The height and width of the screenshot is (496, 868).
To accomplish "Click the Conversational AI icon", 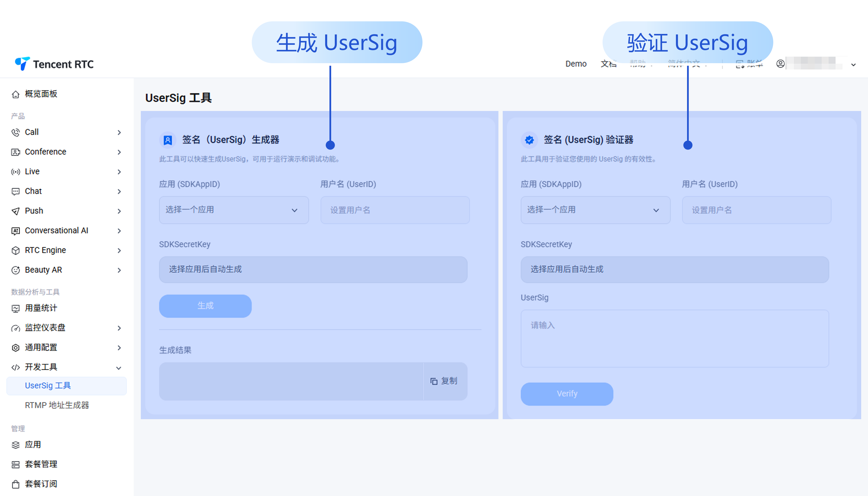I will tap(16, 231).
